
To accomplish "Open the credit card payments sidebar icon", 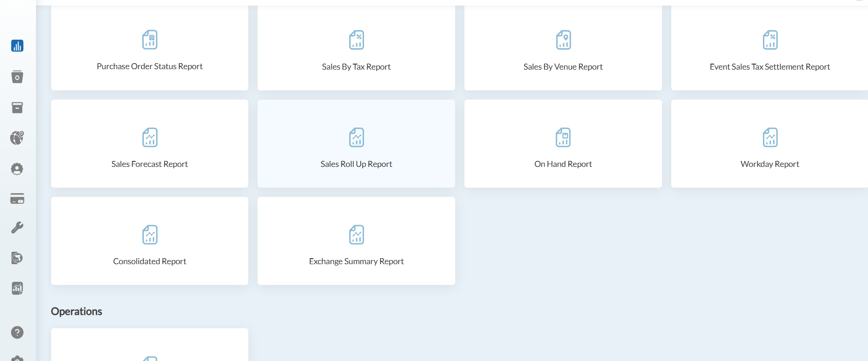I will coord(17,199).
